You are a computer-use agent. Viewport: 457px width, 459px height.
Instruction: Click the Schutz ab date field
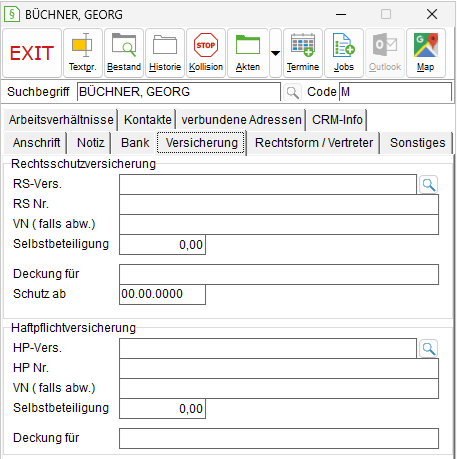pyautogui.click(x=162, y=294)
